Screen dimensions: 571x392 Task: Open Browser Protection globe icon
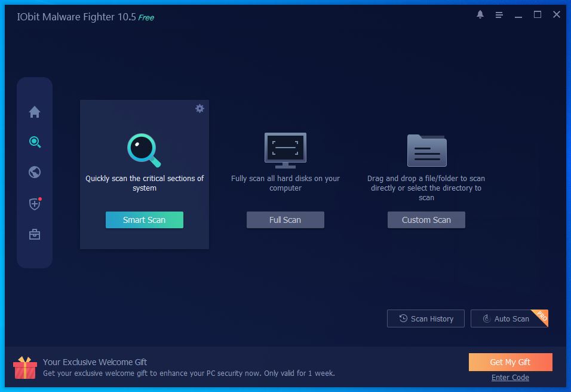tap(35, 172)
